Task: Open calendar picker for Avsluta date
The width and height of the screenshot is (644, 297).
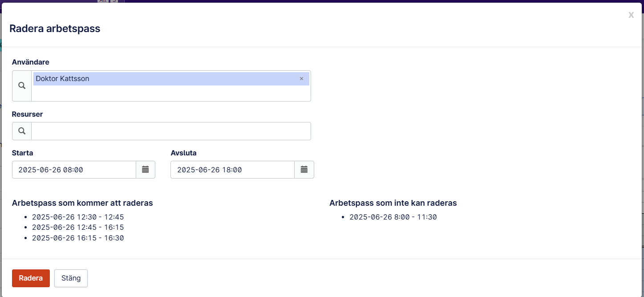Action: pos(304,170)
